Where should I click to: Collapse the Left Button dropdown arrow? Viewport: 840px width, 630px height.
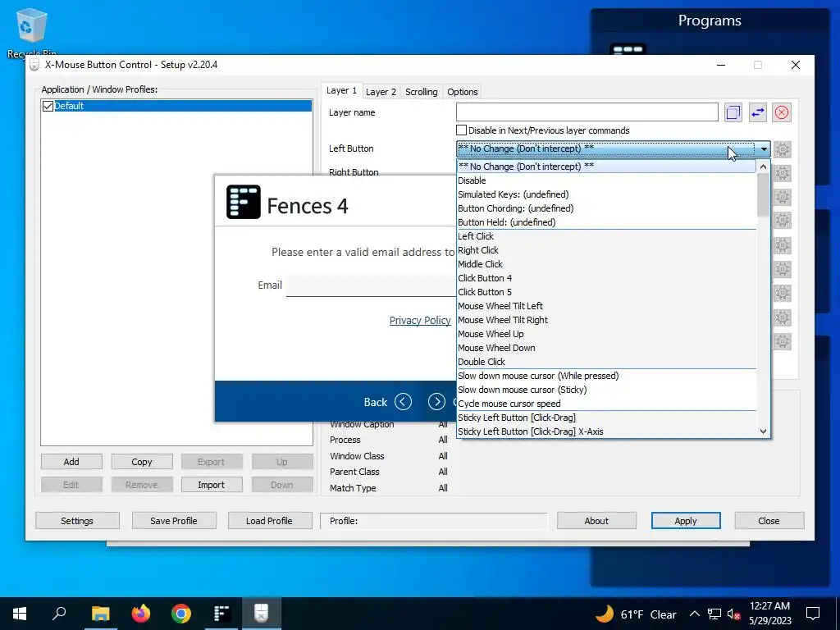click(x=764, y=149)
